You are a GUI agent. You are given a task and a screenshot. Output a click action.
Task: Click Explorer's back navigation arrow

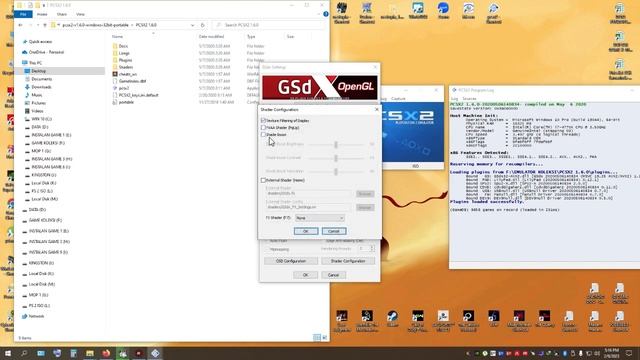click(20, 25)
